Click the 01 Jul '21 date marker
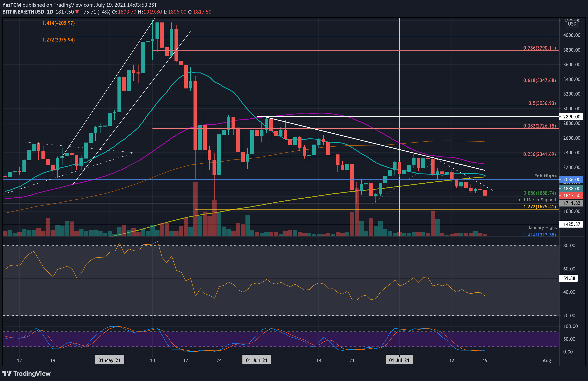588x381 pixels. [x=399, y=360]
